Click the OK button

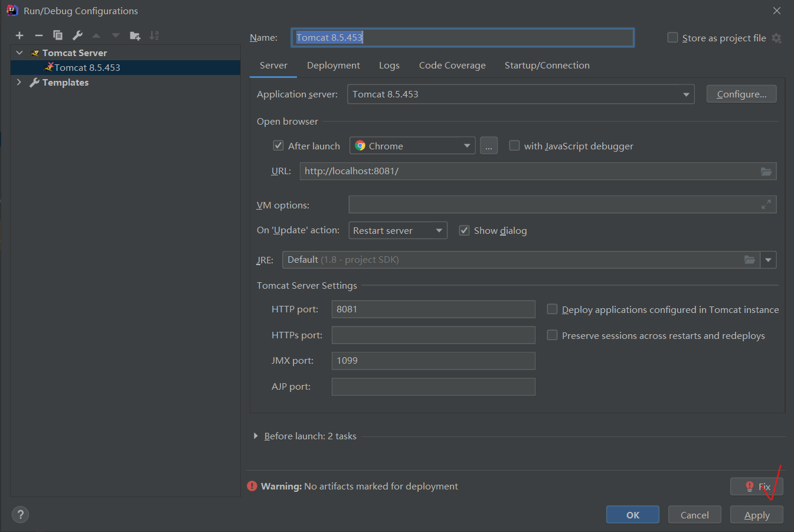coord(633,515)
